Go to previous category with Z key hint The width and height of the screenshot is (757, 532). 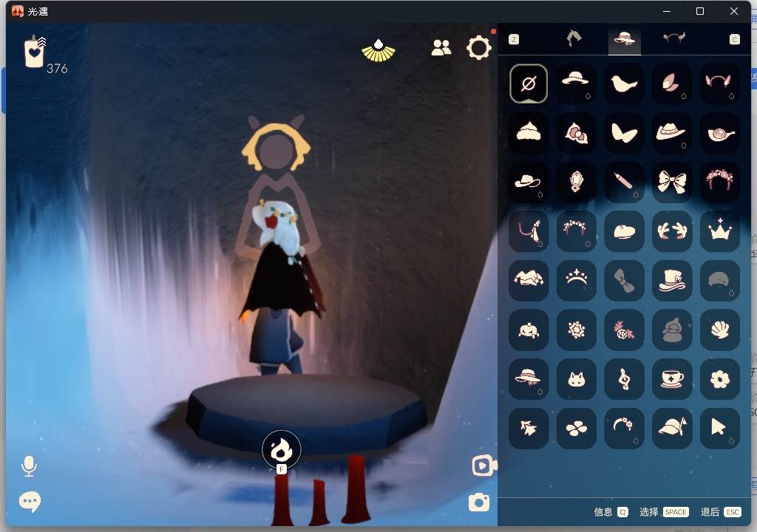(x=514, y=40)
